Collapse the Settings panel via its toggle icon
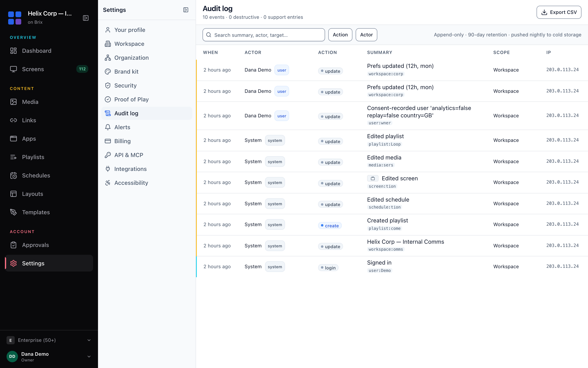 pyautogui.click(x=186, y=10)
